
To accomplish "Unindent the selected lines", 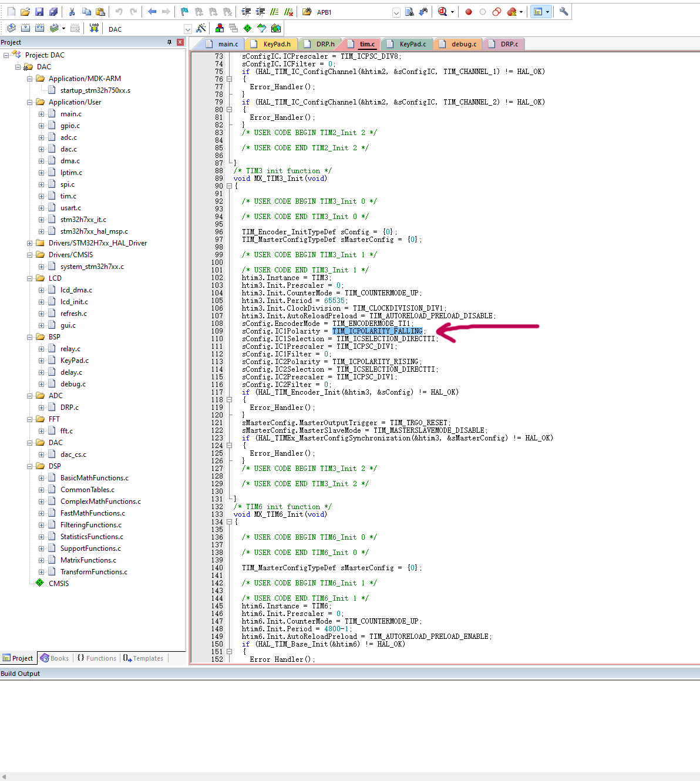I will tap(260, 12).
